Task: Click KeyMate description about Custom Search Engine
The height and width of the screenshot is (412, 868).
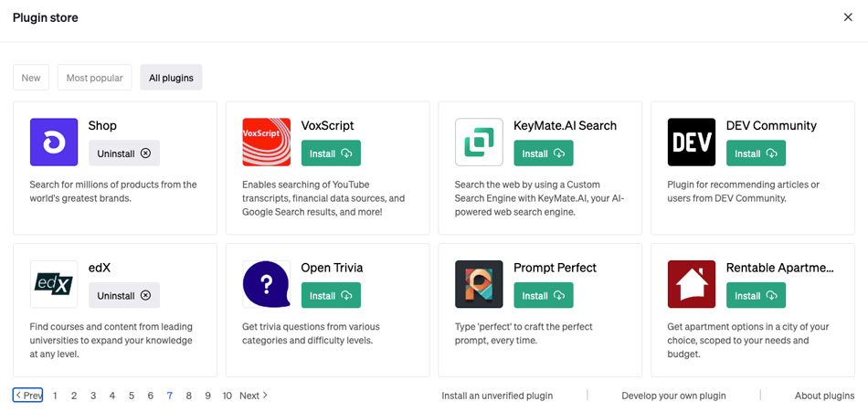Action: point(540,197)
